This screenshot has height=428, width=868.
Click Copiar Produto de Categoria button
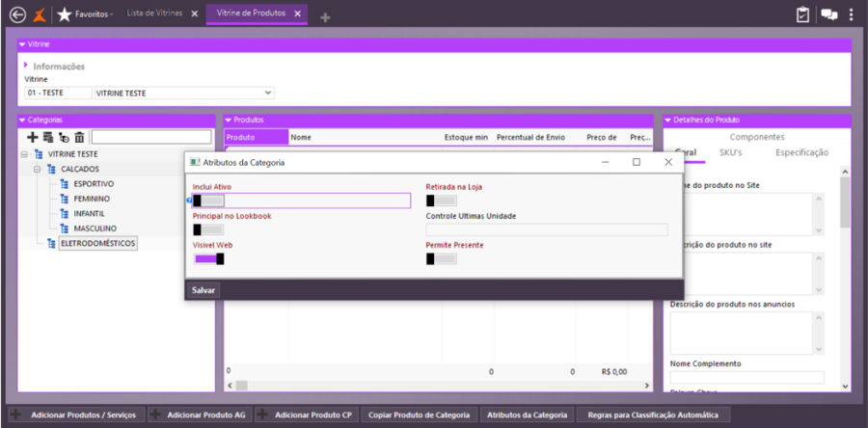[x=420, y=415]
